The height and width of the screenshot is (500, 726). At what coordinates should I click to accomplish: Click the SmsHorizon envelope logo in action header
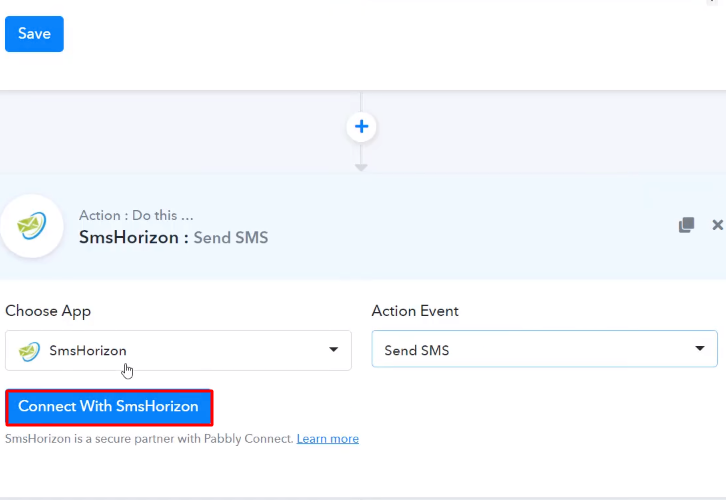point(31,226)
